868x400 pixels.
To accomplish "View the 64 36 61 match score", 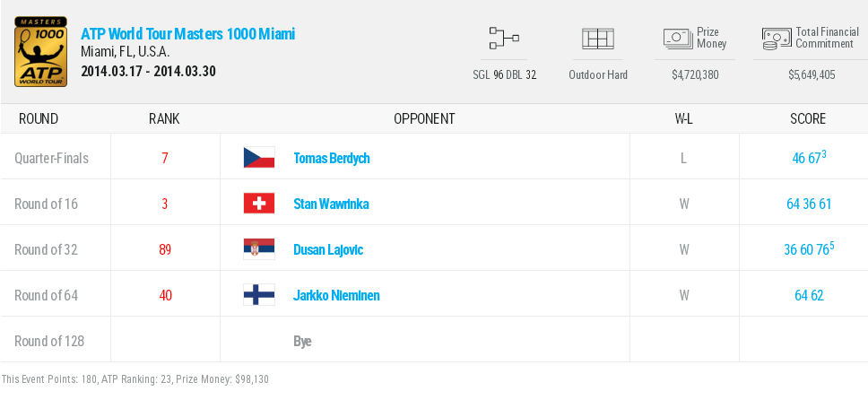I will pyautogui.click(x=808, y=204).
